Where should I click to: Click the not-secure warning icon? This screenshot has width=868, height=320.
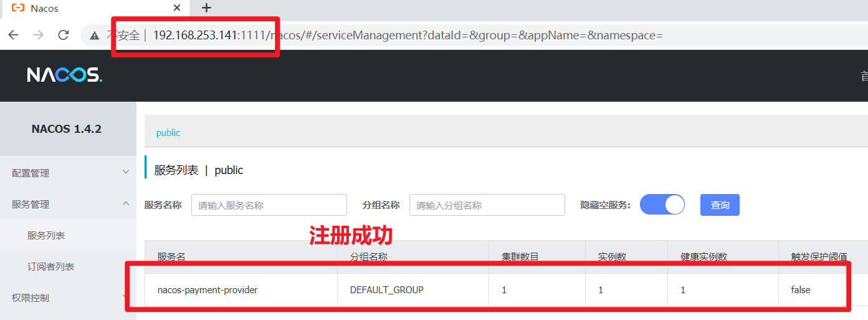point(95,36)
